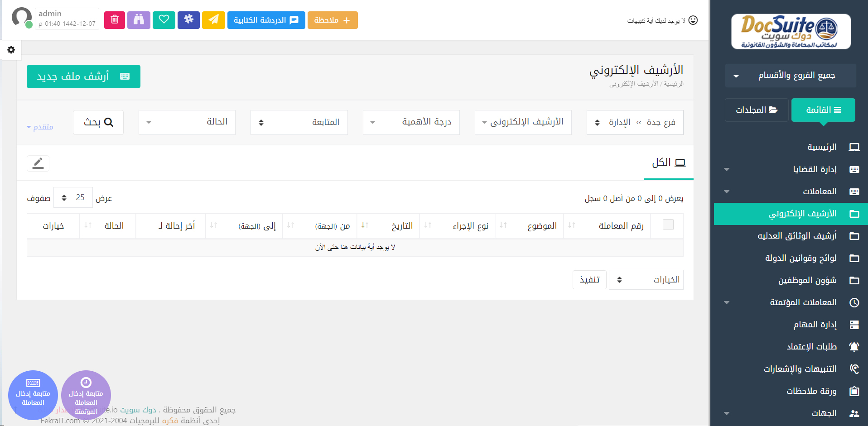This screenshot has height=426, width=868.
Task: Open the درجة الأهمية dropdown
Action: 411,122
